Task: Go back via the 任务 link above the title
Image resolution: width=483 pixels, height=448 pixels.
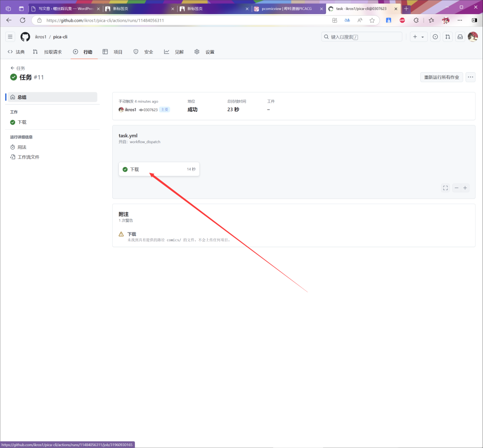Action: [18, 68]
